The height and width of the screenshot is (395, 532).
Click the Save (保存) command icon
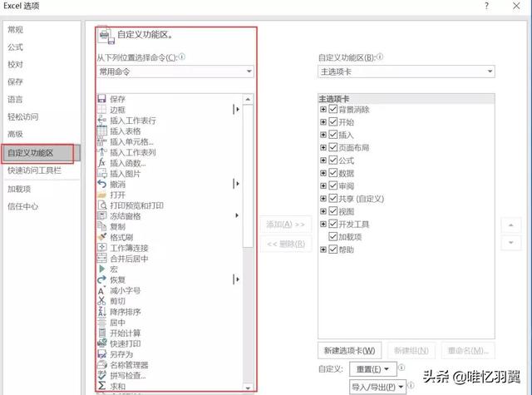pos(101,99)
